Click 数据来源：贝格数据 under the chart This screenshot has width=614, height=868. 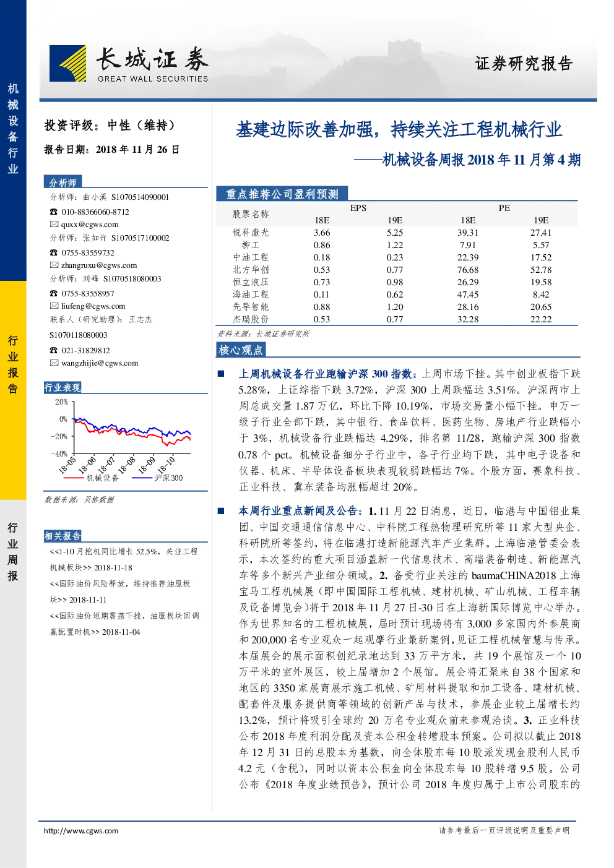(79, 499)
